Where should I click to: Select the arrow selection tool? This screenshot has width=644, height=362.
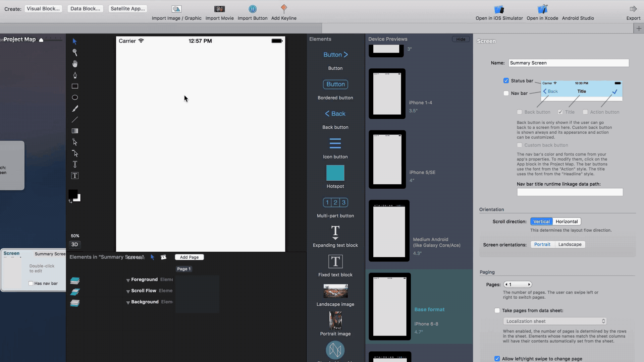(74, 41)
